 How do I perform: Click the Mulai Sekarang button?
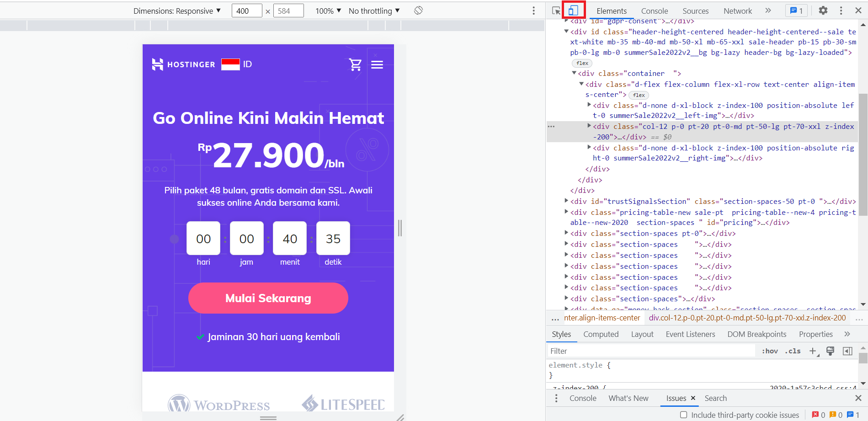pyautogui.click(x=268, y=298)
